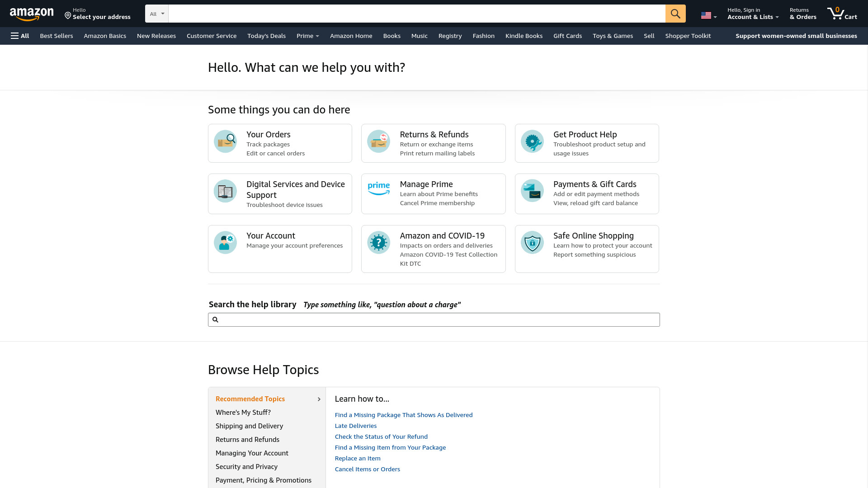Click the Safe Online Shopping shield icon
This screenshot has height=488, width=868.
tap(532, 243)
